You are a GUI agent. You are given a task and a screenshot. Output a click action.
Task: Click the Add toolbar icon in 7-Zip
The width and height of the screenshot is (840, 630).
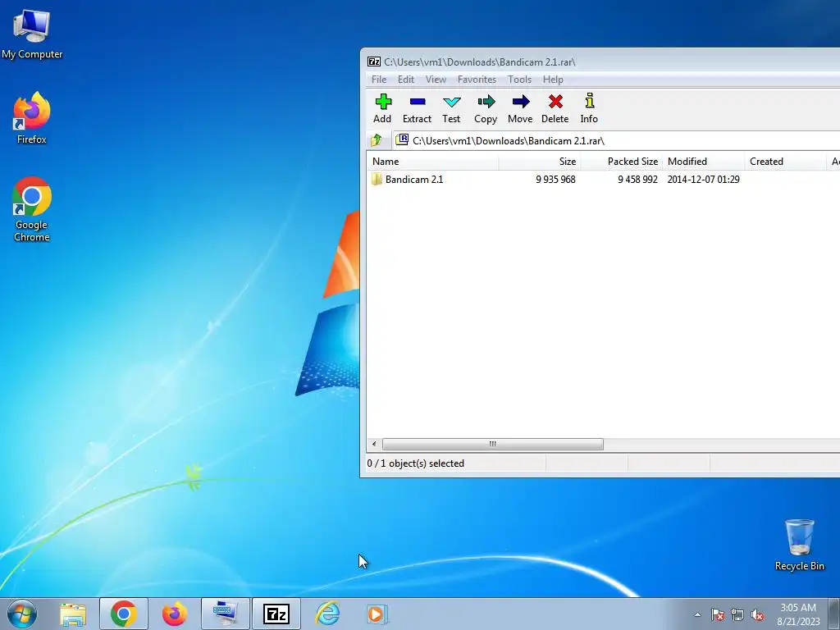coord(383,109)
